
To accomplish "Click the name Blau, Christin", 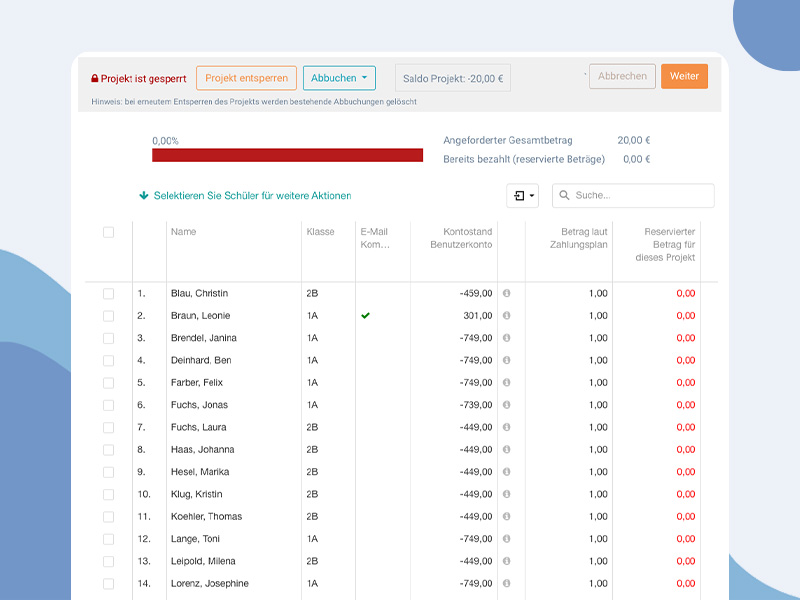I will click(199, 293).
